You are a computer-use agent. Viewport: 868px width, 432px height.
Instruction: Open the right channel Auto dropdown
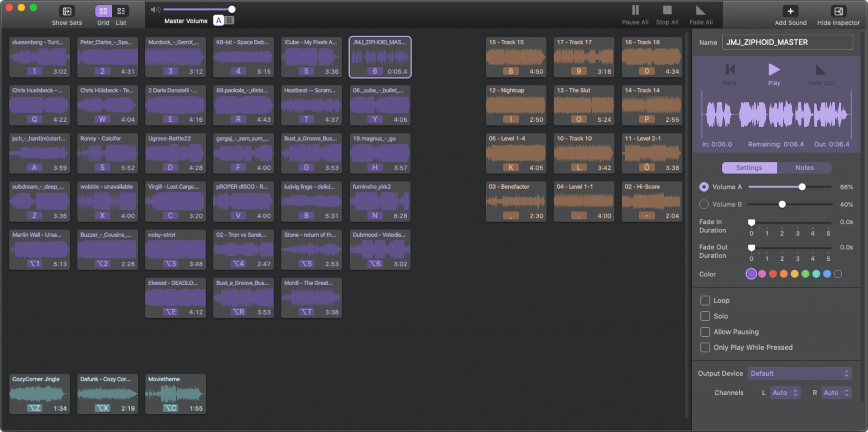(x=836, y=393)
